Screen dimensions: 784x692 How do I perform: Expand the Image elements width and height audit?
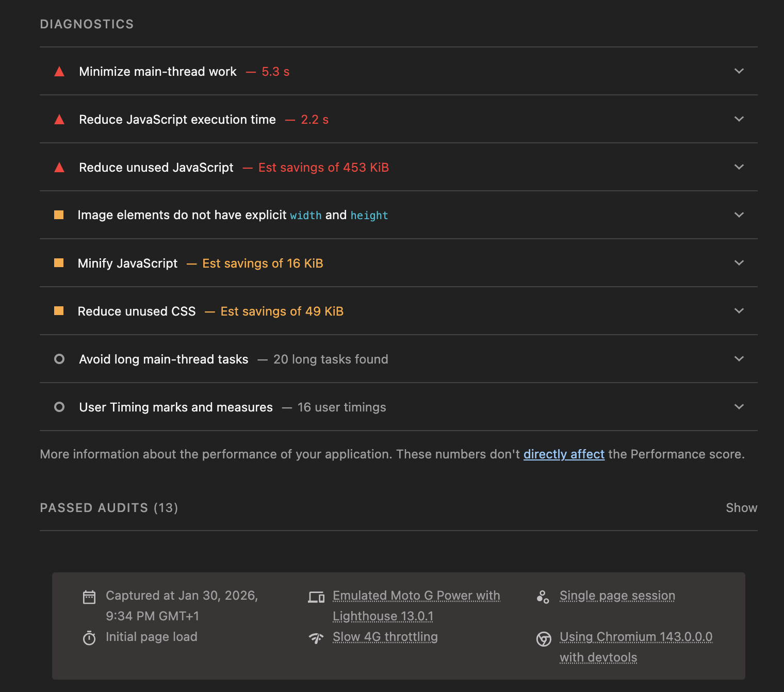(739, 215)
